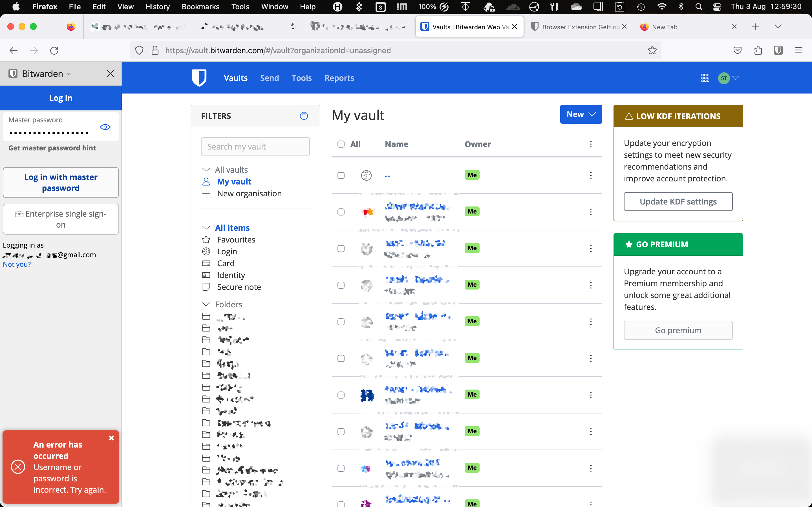Select the Secure note filter

239,287
